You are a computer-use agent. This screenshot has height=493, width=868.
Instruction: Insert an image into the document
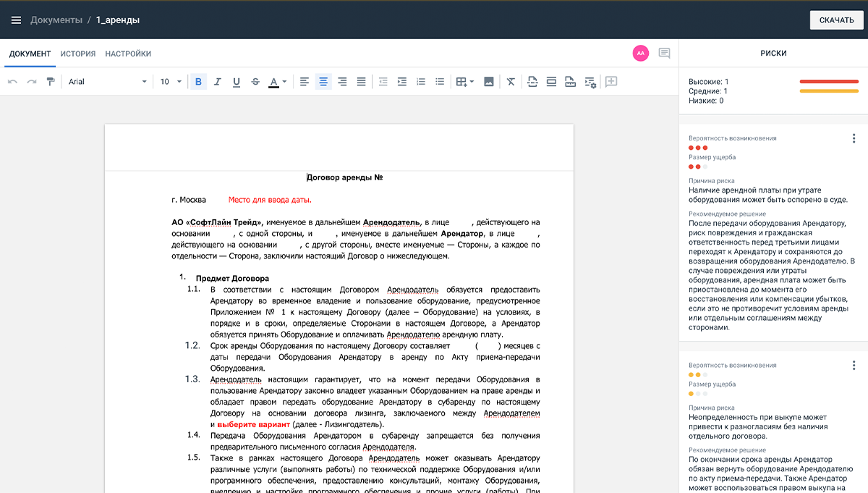(x=489, y=82)
